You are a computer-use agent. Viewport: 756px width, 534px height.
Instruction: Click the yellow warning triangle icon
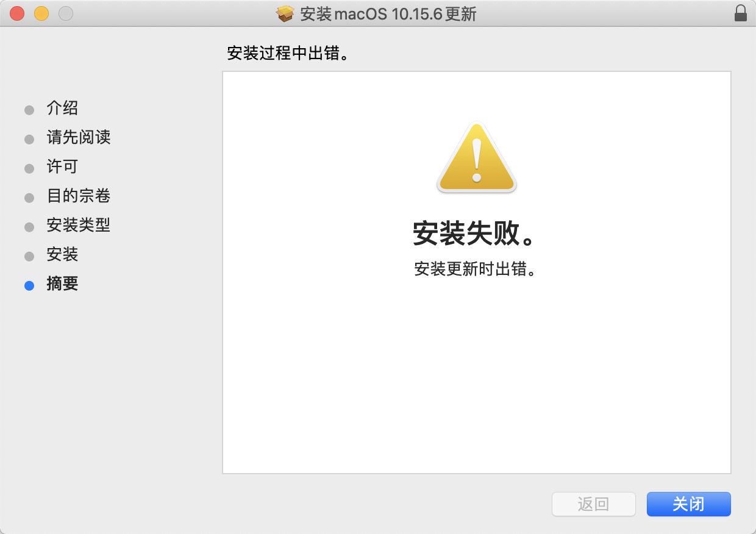pos(476,157)
